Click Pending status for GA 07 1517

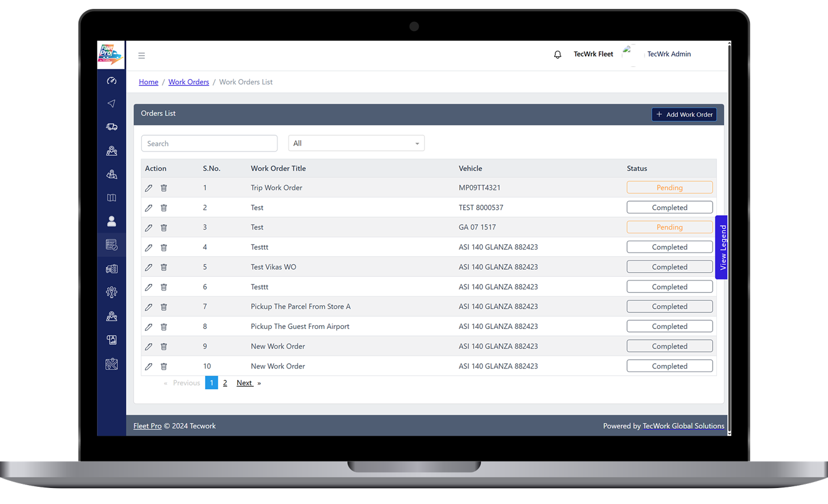click(669, 227)
